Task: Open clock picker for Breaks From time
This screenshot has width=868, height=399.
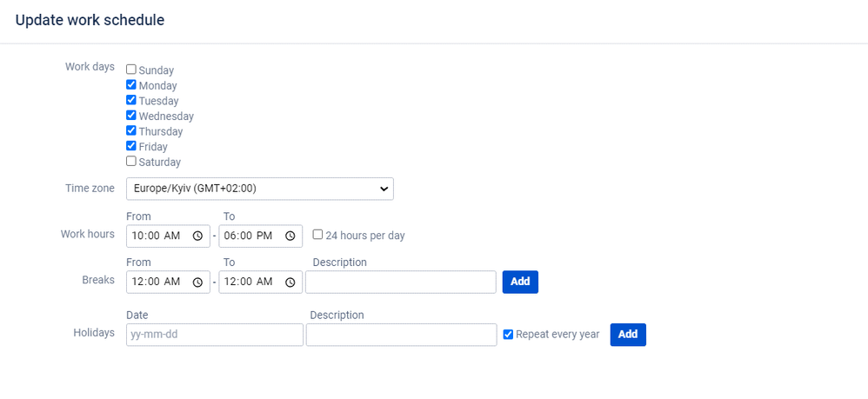Action: 197,282
